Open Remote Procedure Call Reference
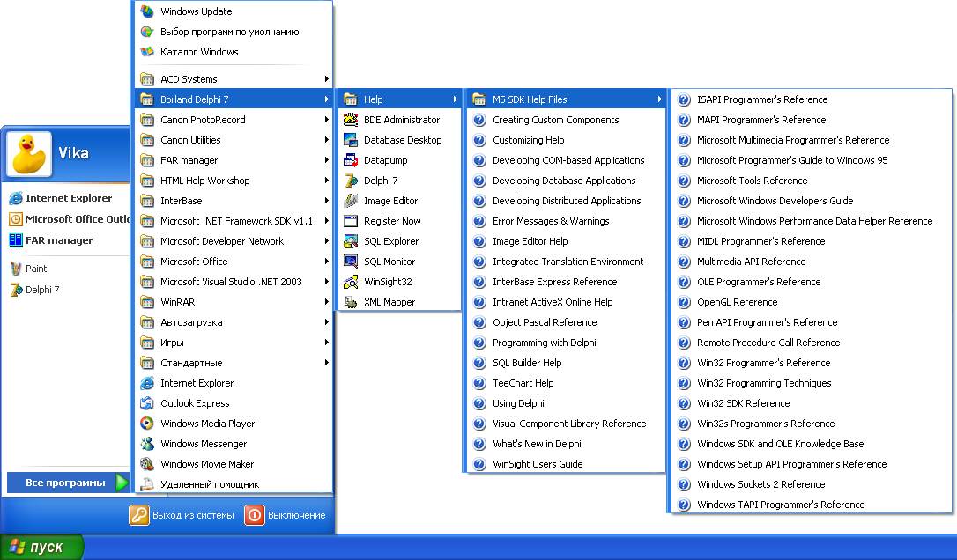Screen dimensions: 957x560 pyautogui.click(x=812, y=343)
